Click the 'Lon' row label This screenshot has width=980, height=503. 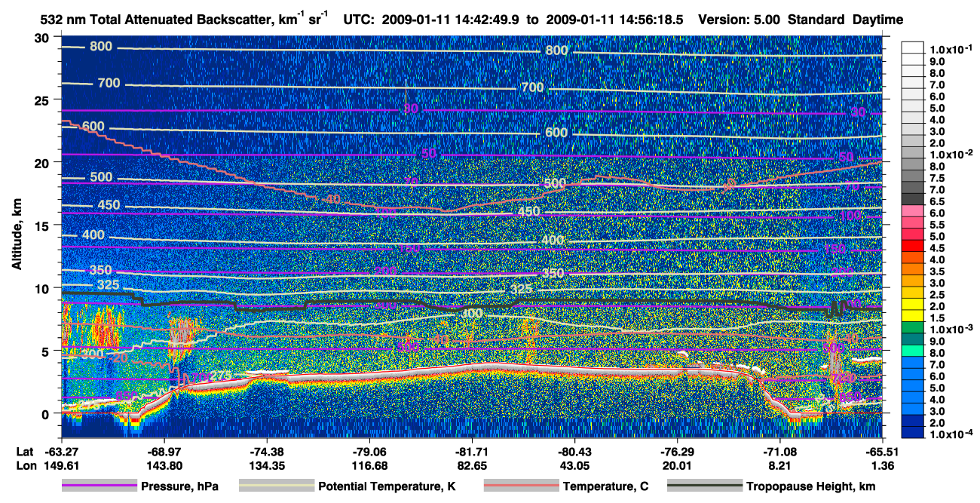[x=25, y=465]
